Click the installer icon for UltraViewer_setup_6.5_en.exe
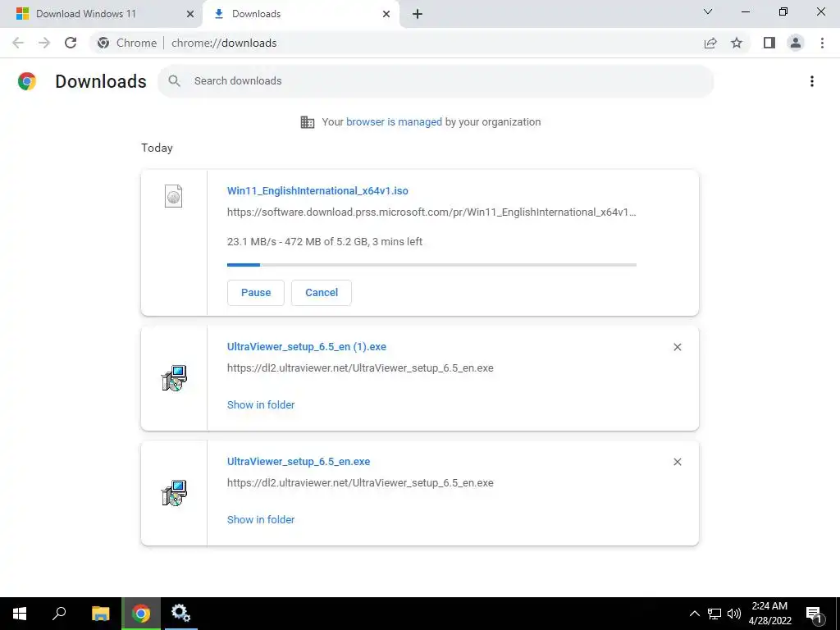The height and width of the screenshot is (630, 840). point(174,493)
